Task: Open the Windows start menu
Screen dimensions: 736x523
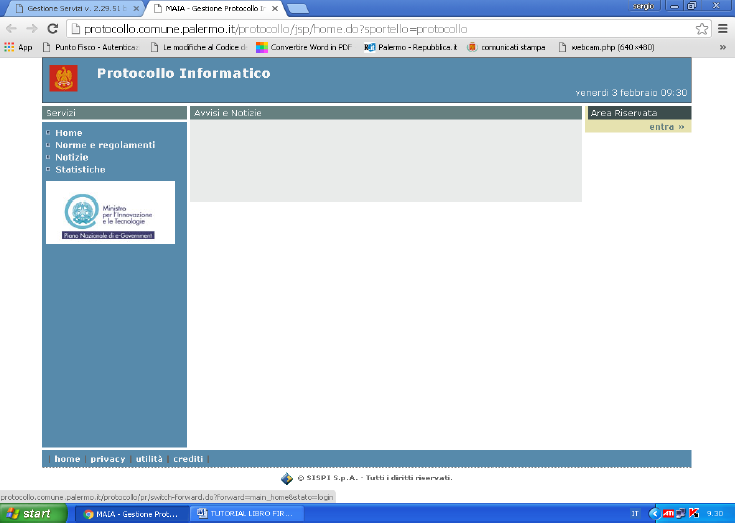Action: 33,514
